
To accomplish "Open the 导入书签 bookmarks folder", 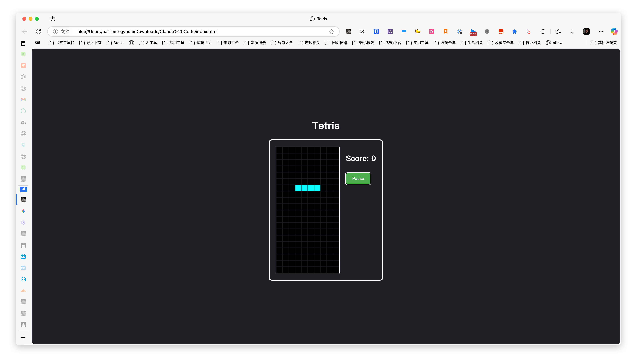I will pos(91,43).
